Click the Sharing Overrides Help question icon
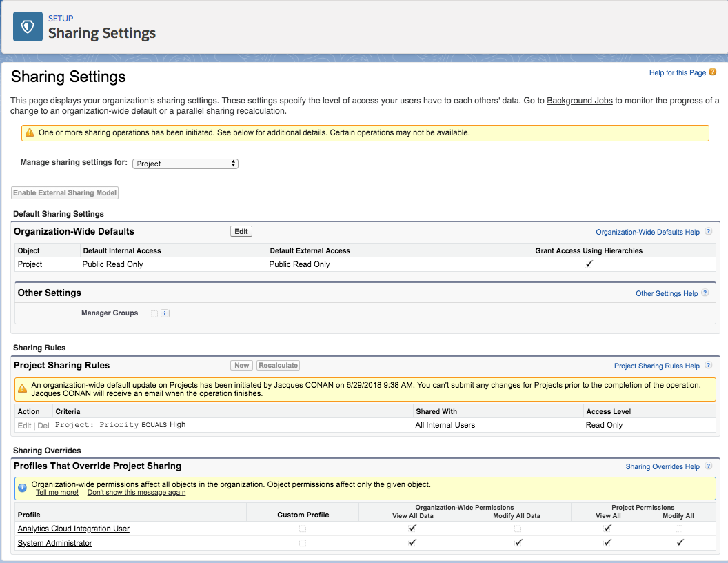728x563 pixels. pyautogui.click(x=708, y=466)
